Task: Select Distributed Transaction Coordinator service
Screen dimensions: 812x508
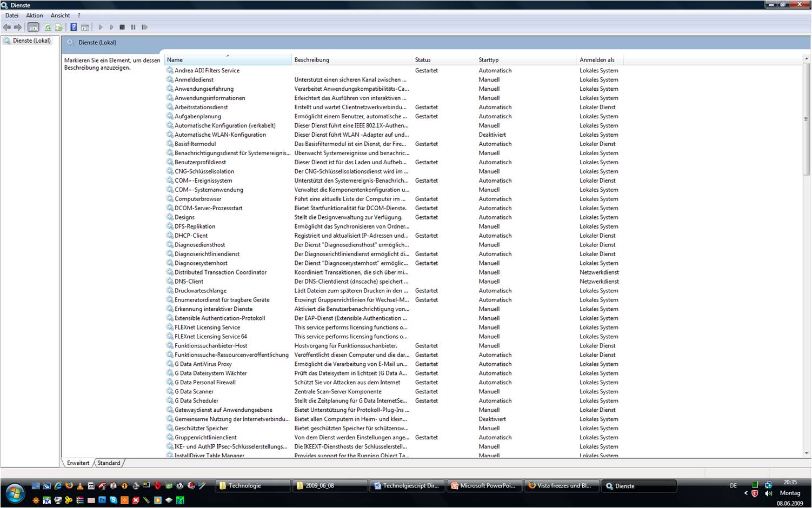Action: (x=221, y=272)
